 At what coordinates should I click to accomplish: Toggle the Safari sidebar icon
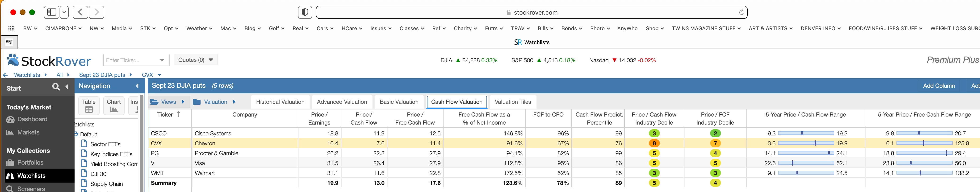(52, 12)
